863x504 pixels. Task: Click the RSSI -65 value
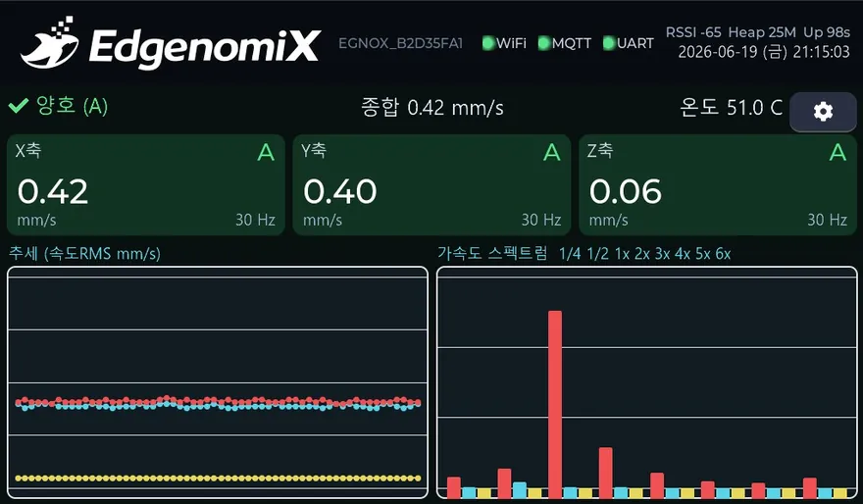click(693, 32)
